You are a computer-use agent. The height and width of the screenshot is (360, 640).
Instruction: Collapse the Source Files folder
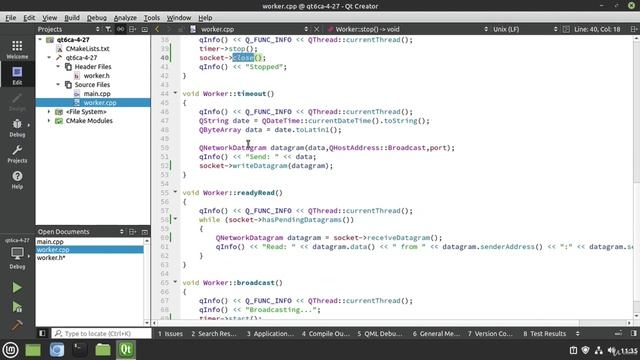(x=58, y=84)
